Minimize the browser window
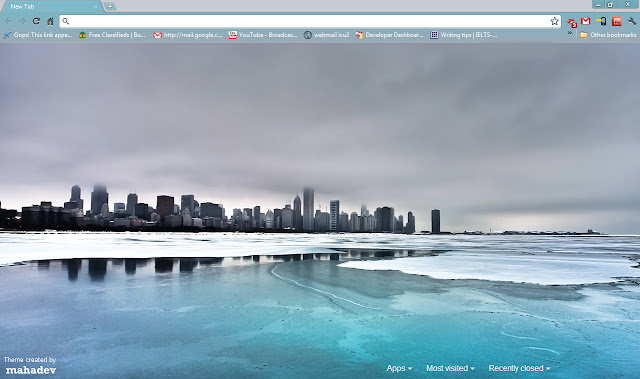The image size is (640, 379). pos(598,4)
